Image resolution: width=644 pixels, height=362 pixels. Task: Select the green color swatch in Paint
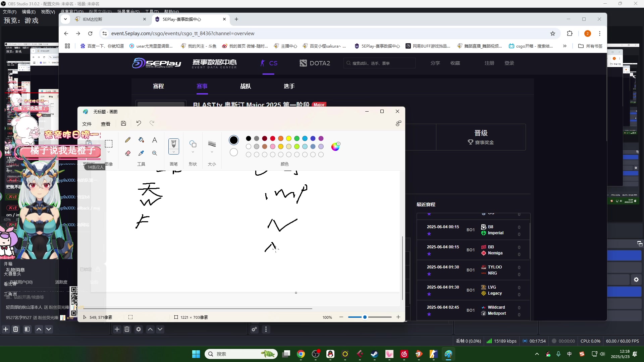297,138
